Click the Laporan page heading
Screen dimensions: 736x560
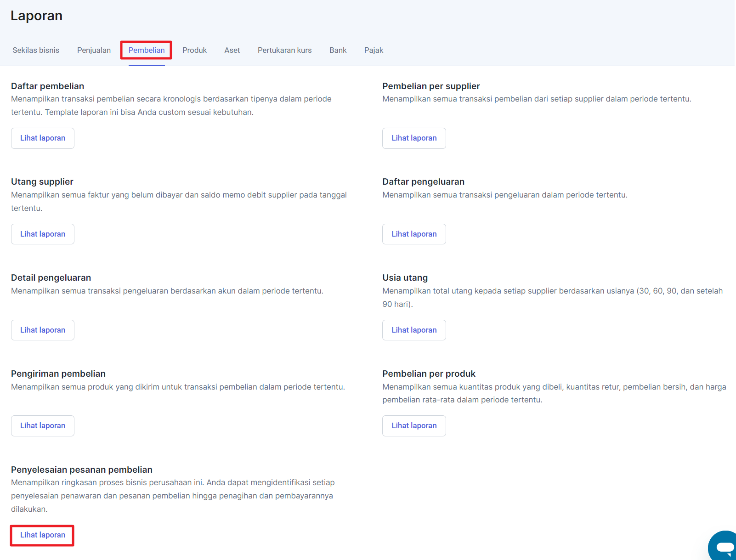[36, 16]
